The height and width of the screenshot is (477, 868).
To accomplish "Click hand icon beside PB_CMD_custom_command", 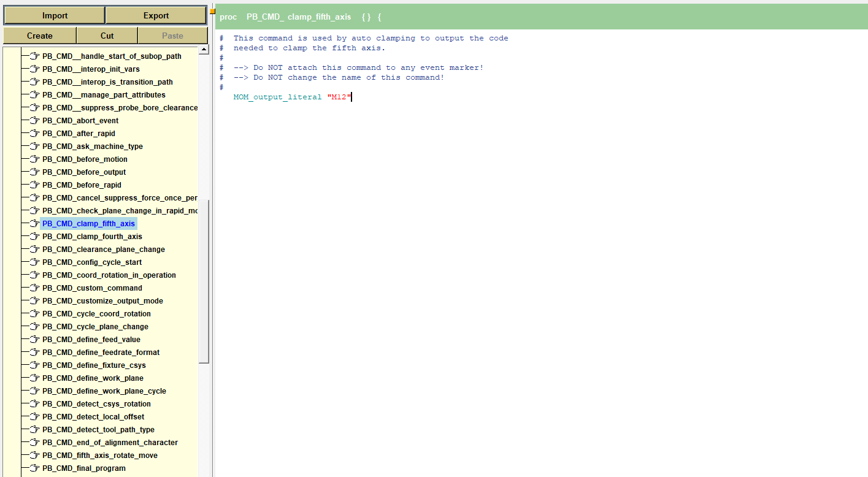I will (x=34, y=288).
